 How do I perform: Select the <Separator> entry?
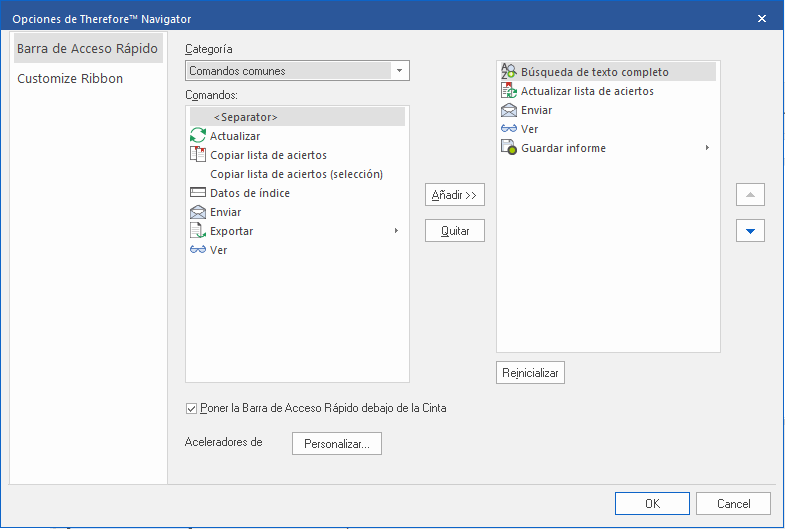coord(297,117)
